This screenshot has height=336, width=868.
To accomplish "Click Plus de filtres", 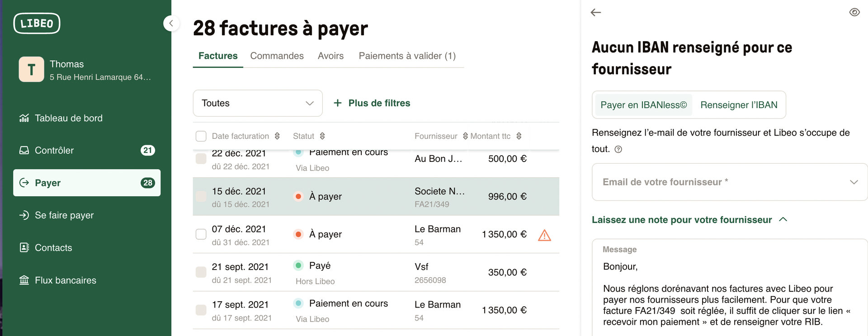I will point(372,103).
